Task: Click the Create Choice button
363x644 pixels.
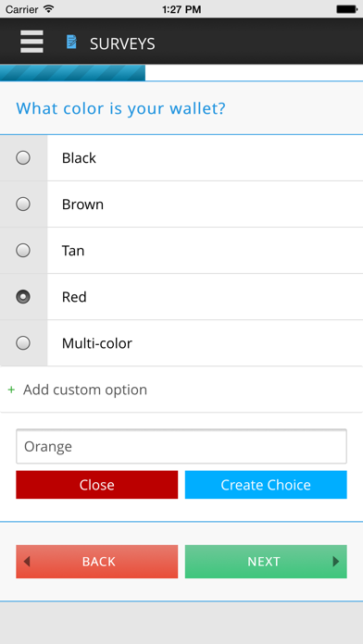Action: coord(266,485)
